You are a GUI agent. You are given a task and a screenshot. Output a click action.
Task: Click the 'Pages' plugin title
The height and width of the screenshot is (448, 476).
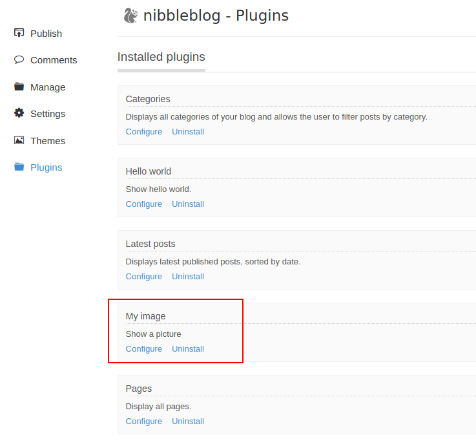pyautogui.click(x=139, y=389)
